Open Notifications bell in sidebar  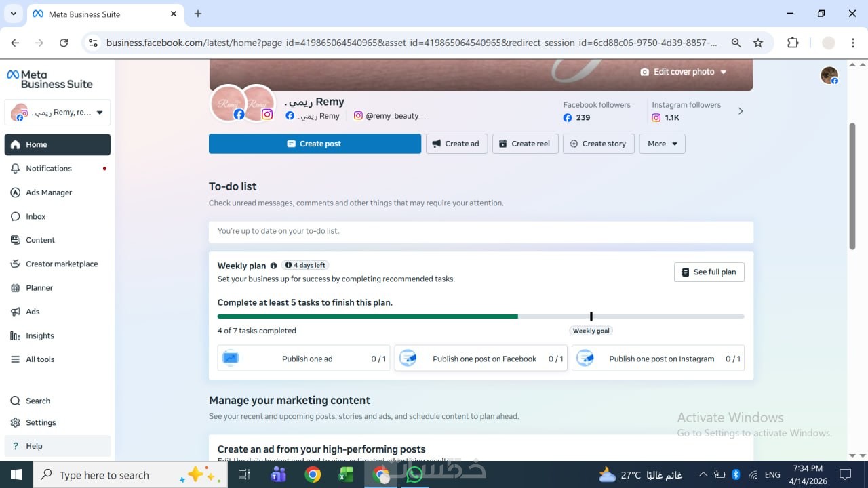pyautogui.click(x=58, y=168)
